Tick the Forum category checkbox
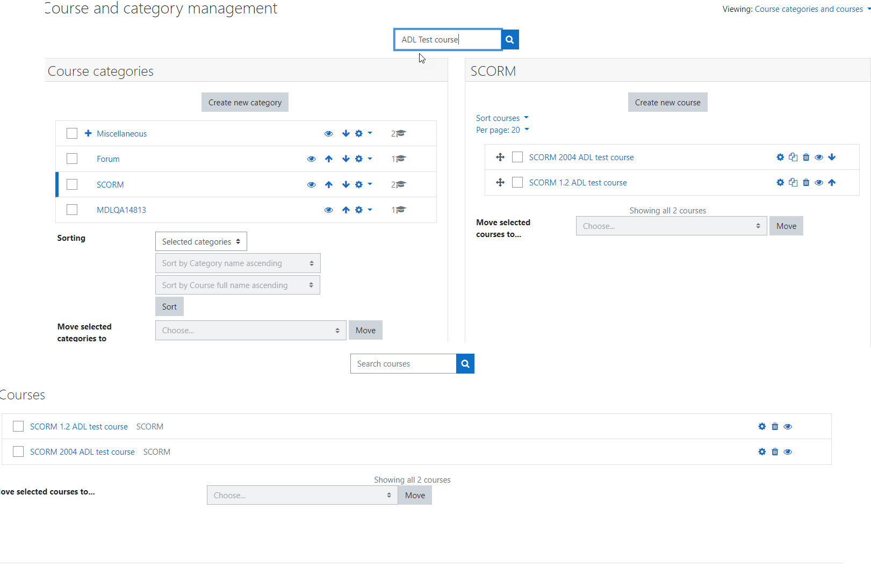The height and width of the screenshot is (588, 871). tap(72, 159)
